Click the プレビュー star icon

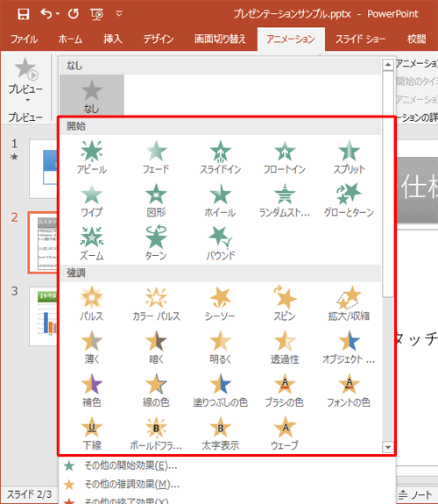point(25,68)
